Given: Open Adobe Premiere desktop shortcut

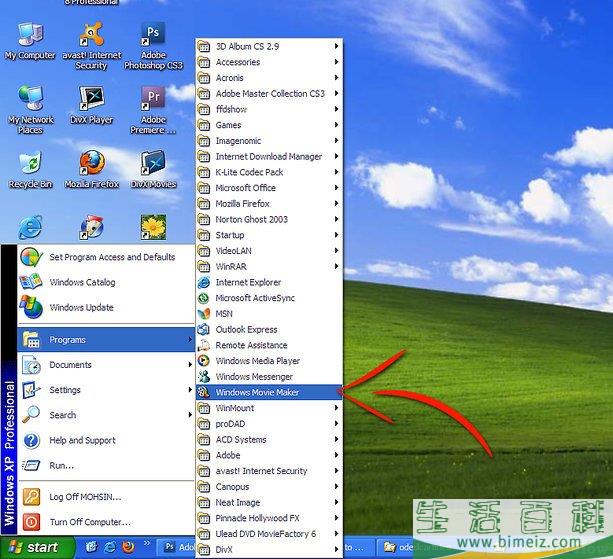Looking at the screenshot, I should (153, 110).
